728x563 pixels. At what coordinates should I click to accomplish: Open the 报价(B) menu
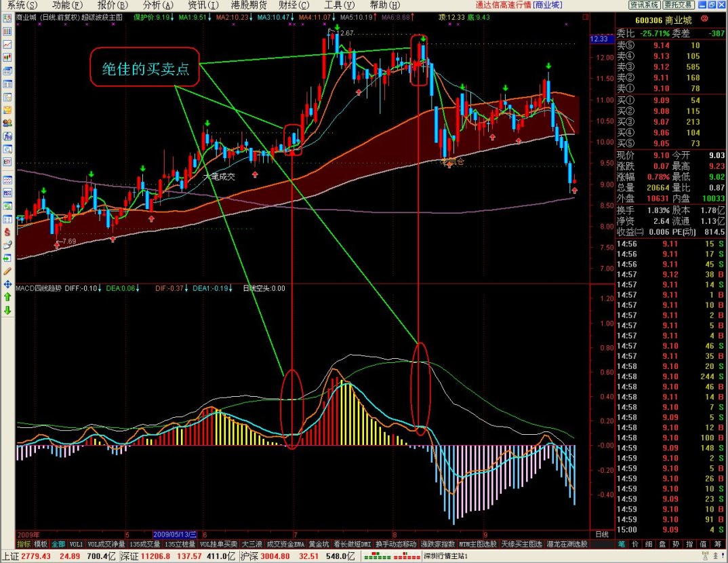click(x=113, y=5)
